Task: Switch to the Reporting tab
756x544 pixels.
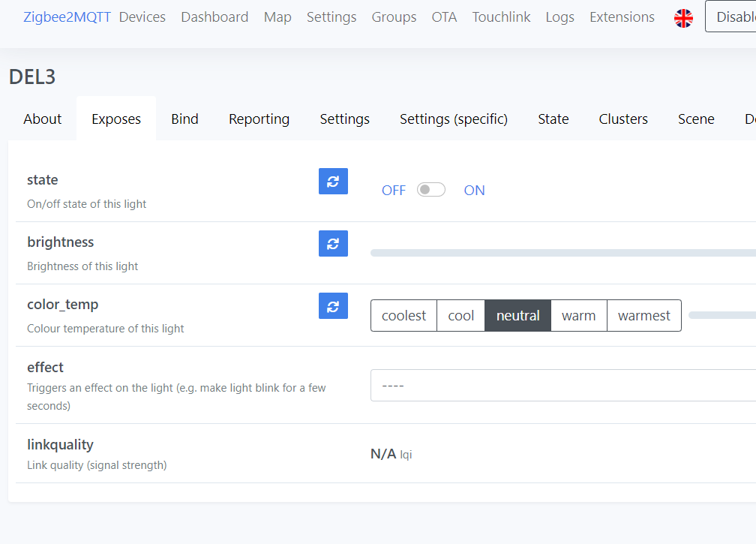Action: pyautogui.click(x=259, y=119)
